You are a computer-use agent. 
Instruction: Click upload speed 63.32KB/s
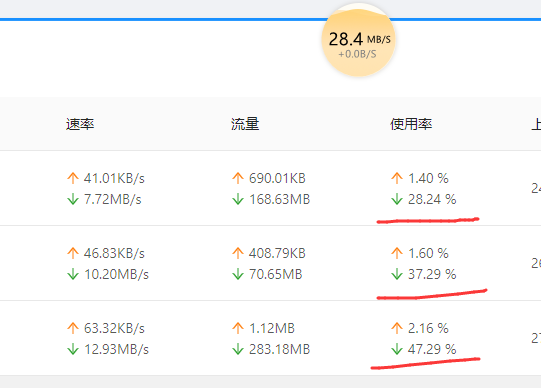coord(114,328)
